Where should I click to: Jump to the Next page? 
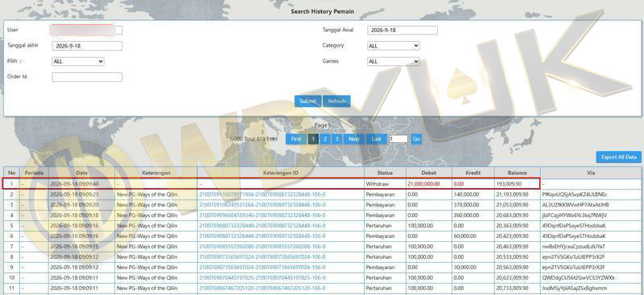pyautogui.click(x=354, y=139)
